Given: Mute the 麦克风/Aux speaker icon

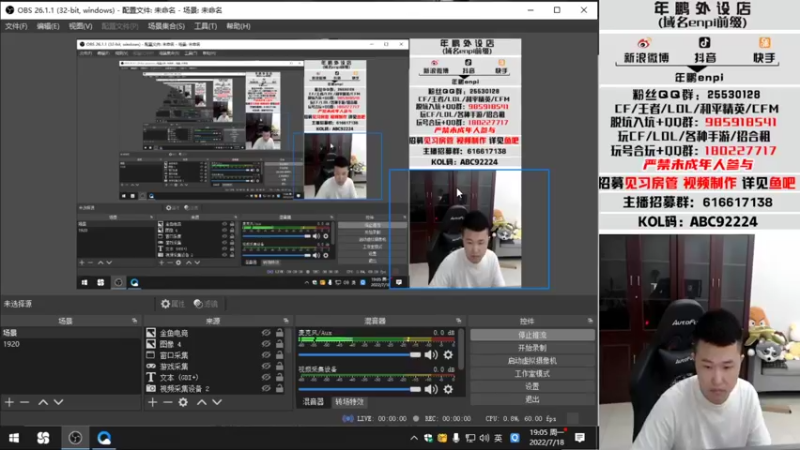Looking at the screenshot, I should pos(431,355).
